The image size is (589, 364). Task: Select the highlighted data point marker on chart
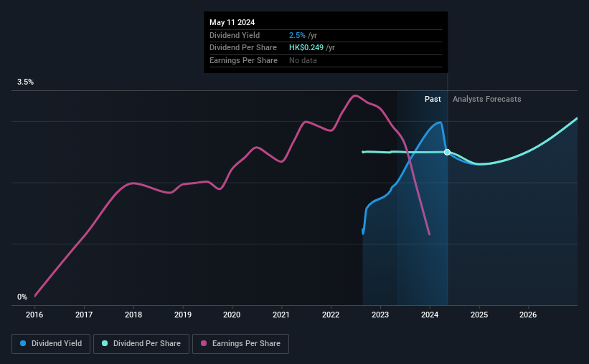(x=447, y=152)
